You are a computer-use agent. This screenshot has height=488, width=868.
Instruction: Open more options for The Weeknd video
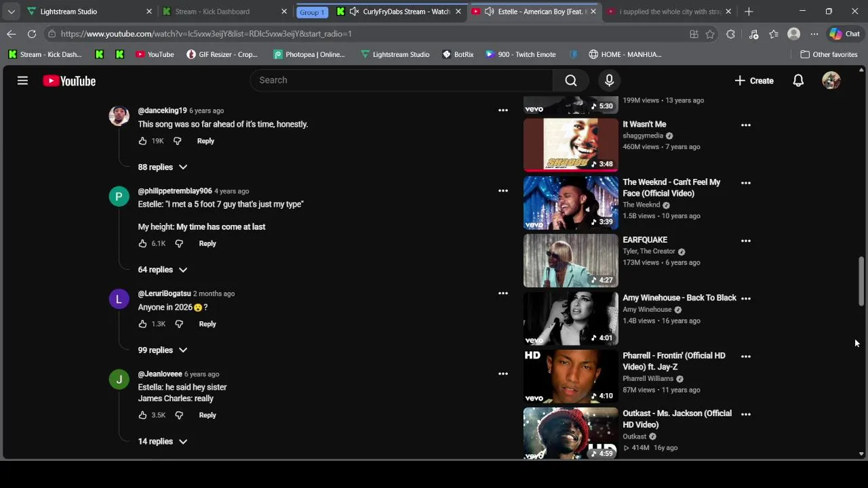tap(746, 183)
